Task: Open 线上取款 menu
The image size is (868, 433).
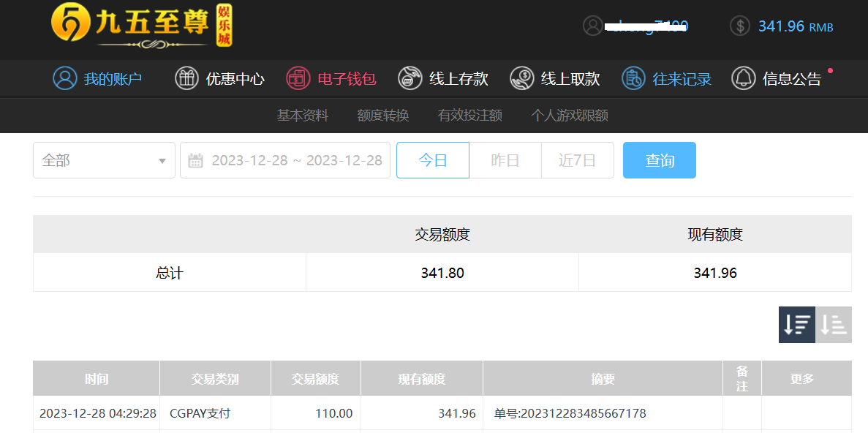Action: (570, 78)
